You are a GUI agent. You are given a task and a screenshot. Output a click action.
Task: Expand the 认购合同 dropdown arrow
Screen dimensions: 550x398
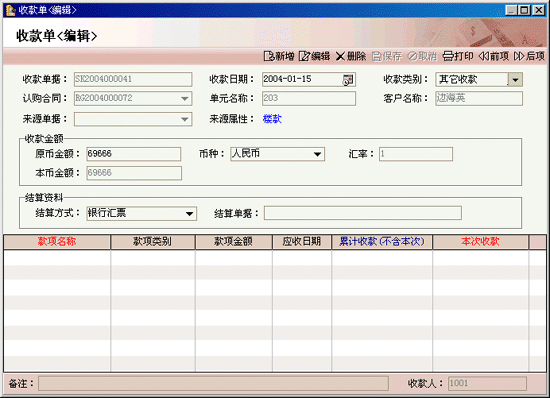coord(185,99)
